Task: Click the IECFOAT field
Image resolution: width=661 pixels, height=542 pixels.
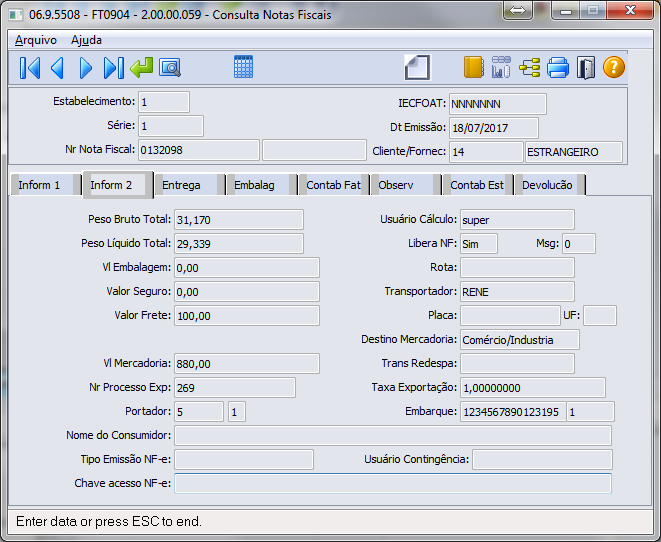Action: point(497,104)
